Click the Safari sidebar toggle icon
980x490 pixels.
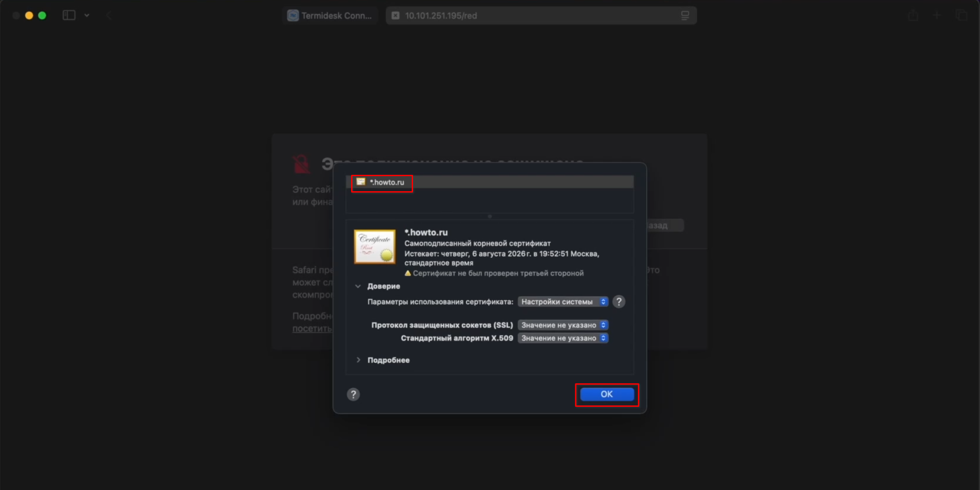[x=69, y=15]
